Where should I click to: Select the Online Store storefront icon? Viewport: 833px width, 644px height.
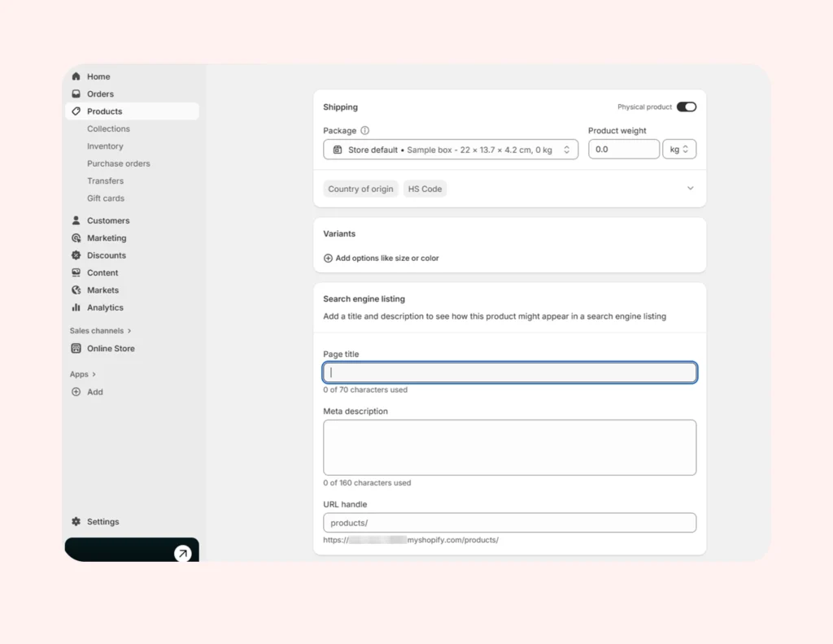pyautogui.click(x=76, y=348)
